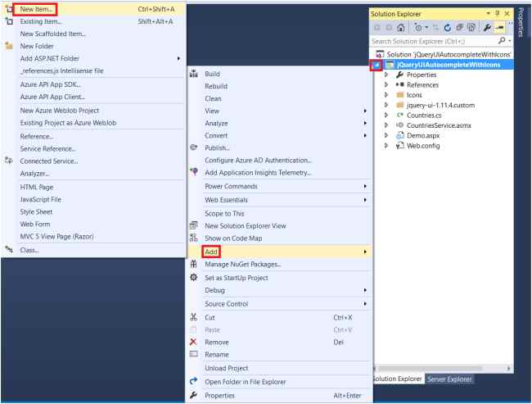Image resolution: width=532 pixels, height=404 pixels.
Task: Click the New Solution Explorer View icon
Action: tap(194, 225)
